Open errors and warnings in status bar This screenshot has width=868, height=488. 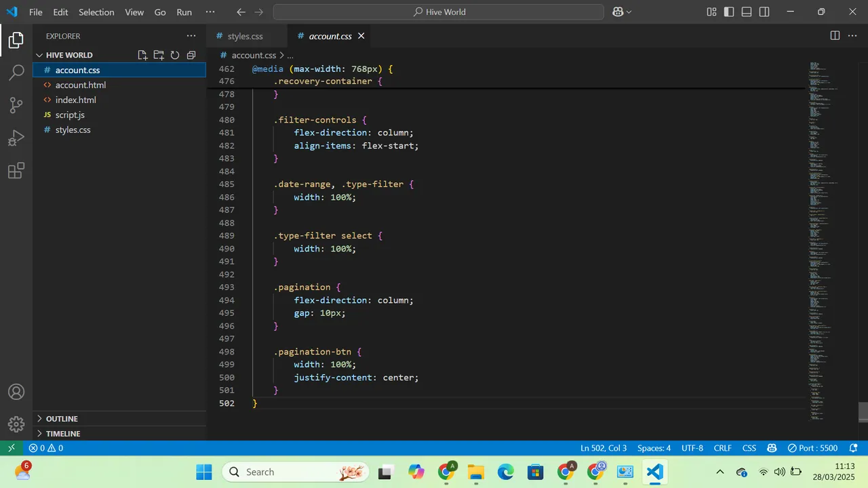pyautogui.click(x=46, y=448)
